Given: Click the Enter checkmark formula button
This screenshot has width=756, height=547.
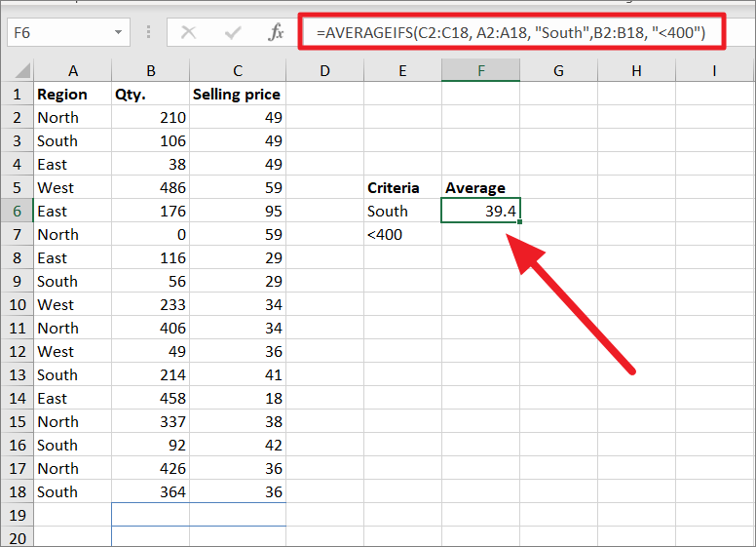Looking at the screenshot, I should point(233,32).
